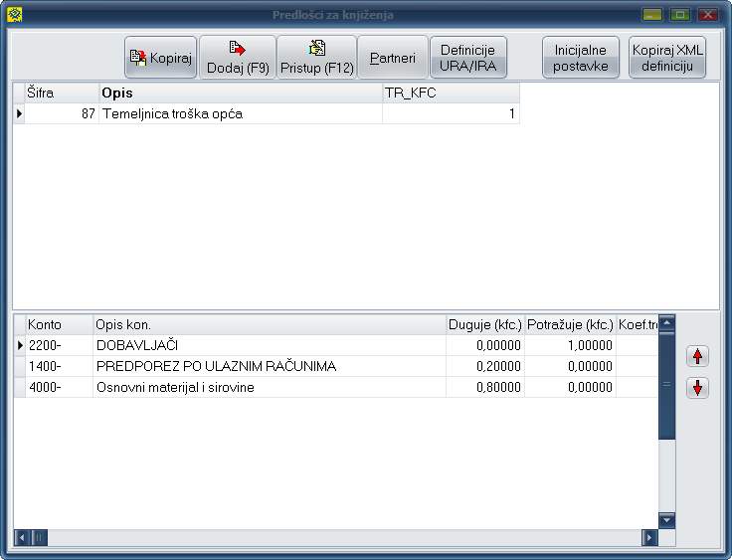Image resolution: width=732 pixels, height=560 pixels.
Task: Click the Kopiraj toolbar button
Action: tap(160, 58)
